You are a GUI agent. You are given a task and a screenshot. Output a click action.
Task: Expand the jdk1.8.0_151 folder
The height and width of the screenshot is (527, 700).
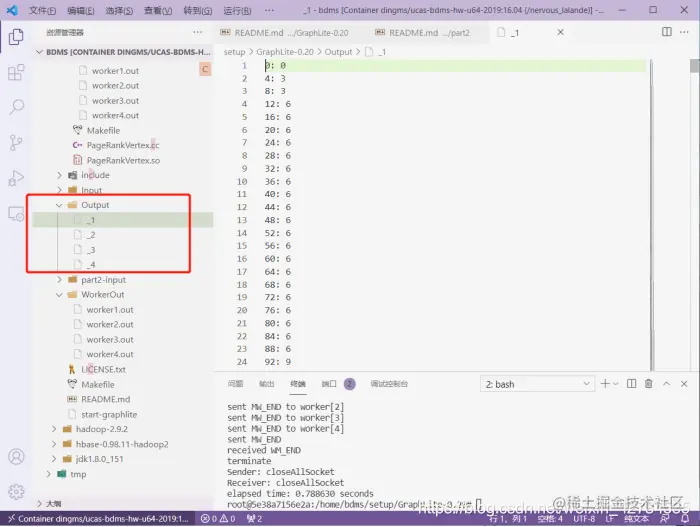coord(54,459)
